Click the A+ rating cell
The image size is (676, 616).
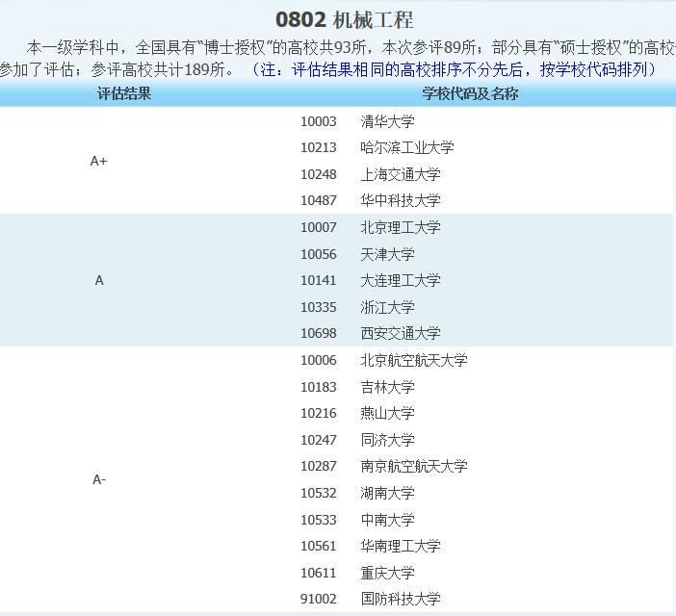pyautogui.click(x=99, y=161)
